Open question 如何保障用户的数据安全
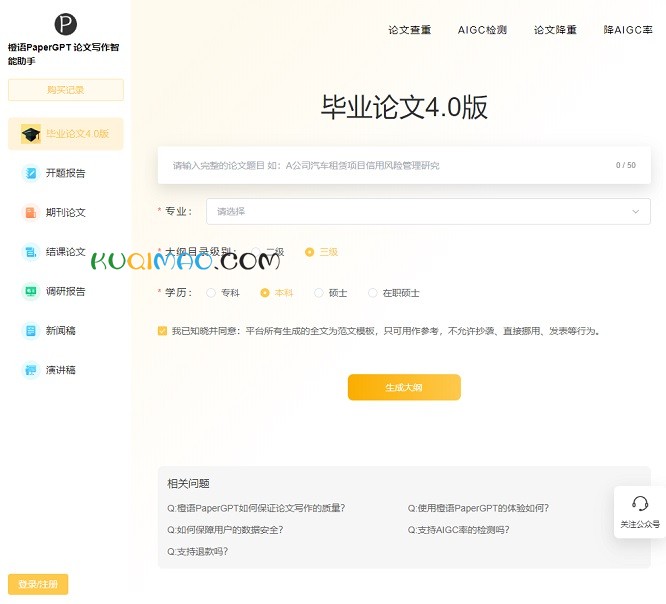 pos(225,530)
